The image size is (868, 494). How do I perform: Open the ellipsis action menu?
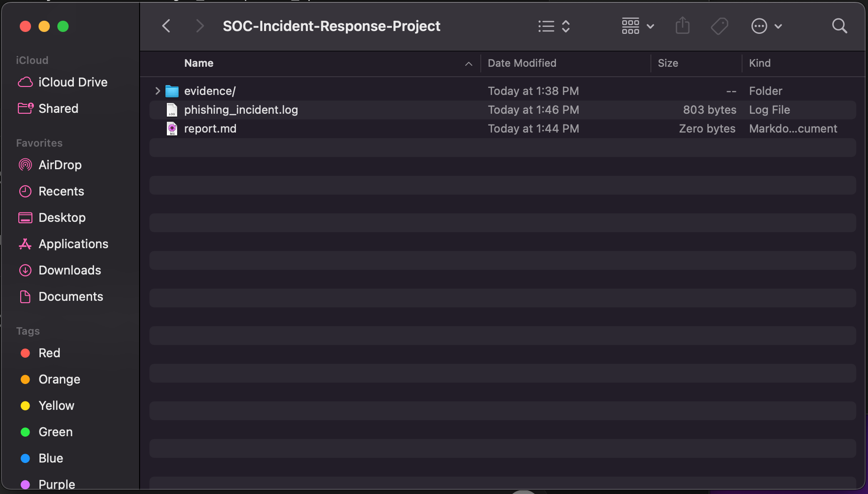(766, 26)
